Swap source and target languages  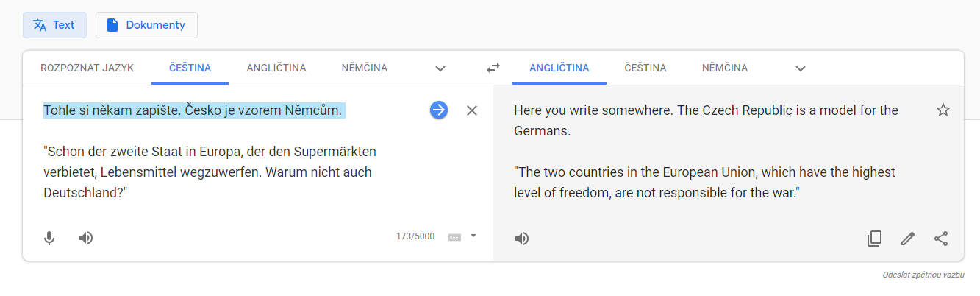pyautogui.click(x=493, y=68)
